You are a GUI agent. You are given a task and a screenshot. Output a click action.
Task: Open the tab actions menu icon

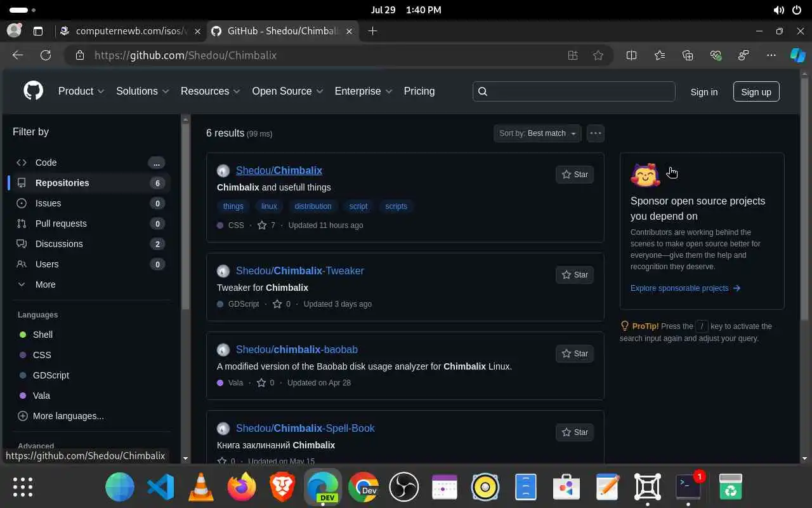[38, 30]
